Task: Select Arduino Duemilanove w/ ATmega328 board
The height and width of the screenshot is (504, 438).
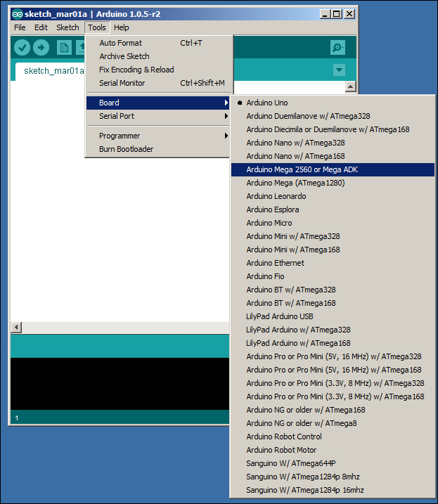Action: tap(333, 116)
